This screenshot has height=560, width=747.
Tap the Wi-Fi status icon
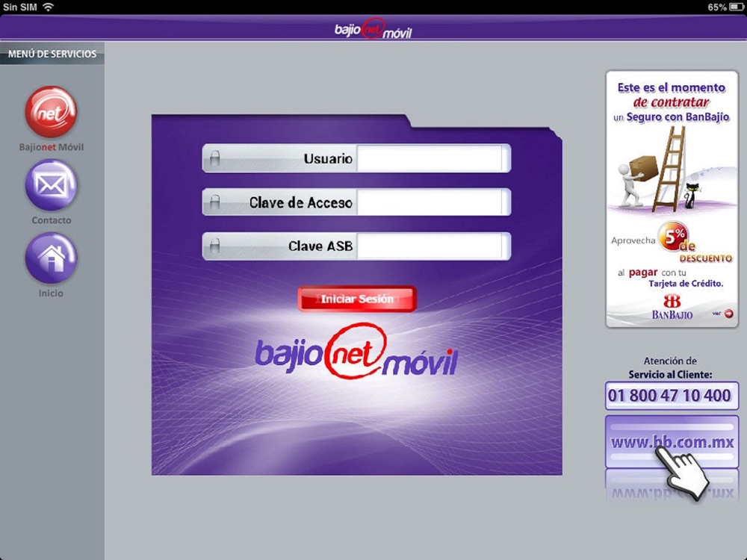(48, 7)
